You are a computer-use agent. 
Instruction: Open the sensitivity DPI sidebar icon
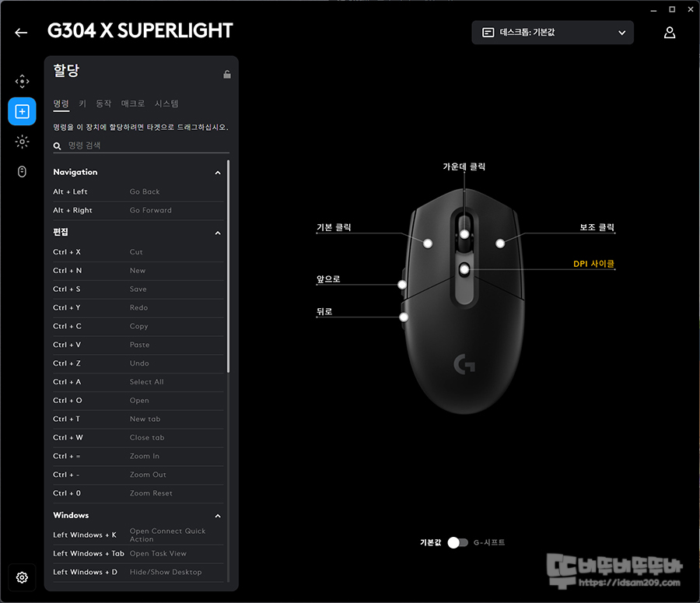[22, 81]
